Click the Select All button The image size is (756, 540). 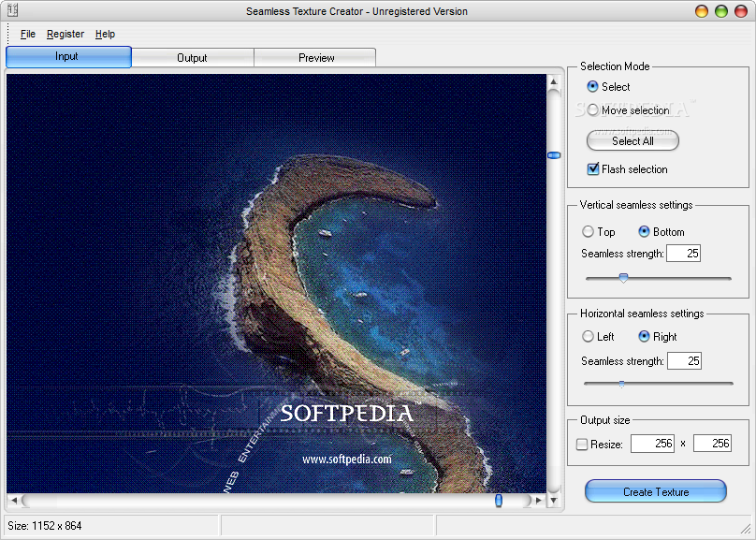(x=632, y=141)
